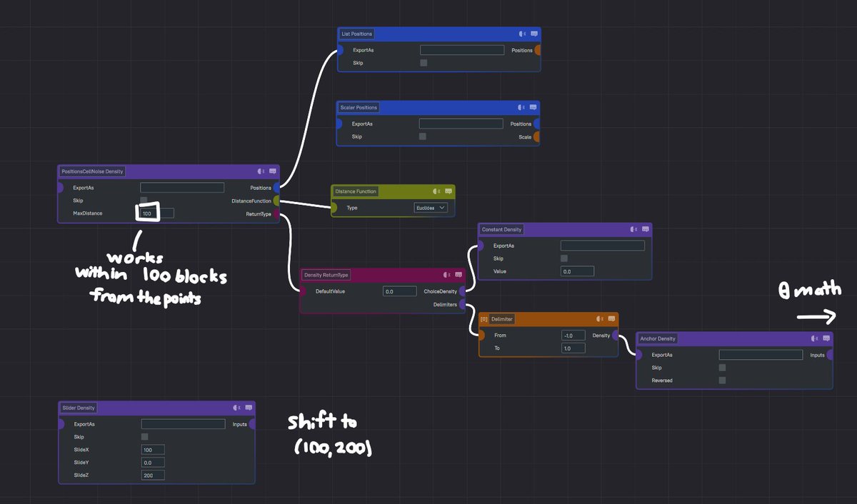Viewport: 857px width, 504px height.
Task: Select the Delimiter node title
Action: point(501,318)
